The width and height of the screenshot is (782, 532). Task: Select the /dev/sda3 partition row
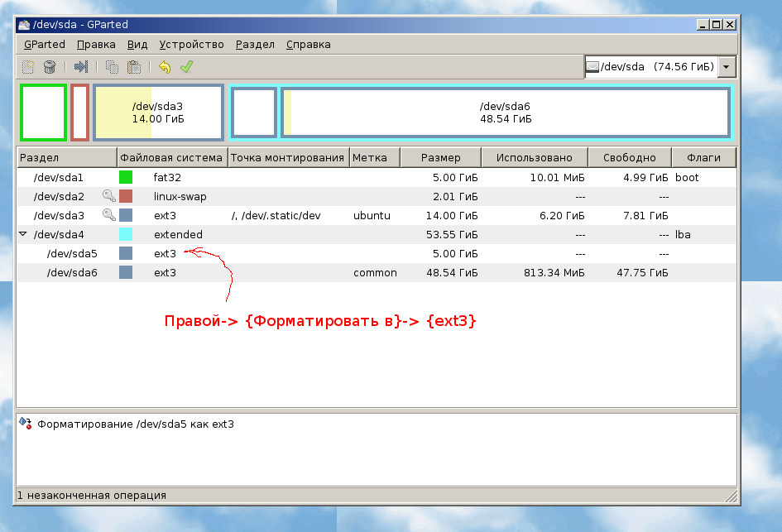point(377,215)
